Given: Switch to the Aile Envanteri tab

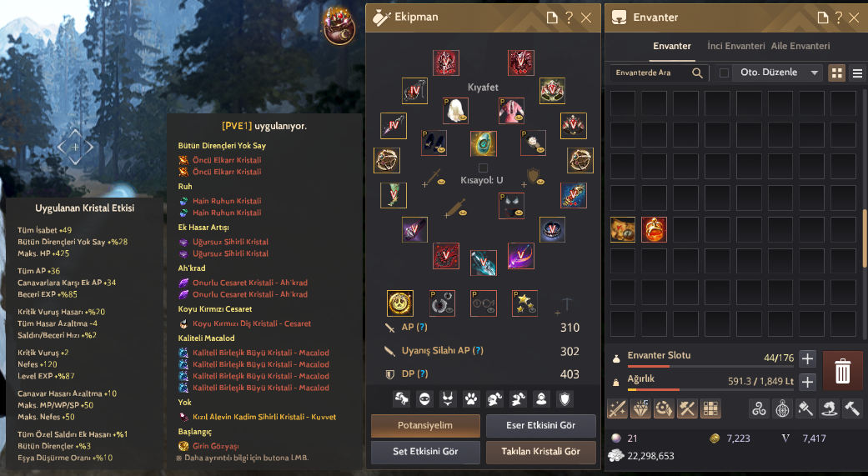Looking at the screenshot, I should pos(800,46).
